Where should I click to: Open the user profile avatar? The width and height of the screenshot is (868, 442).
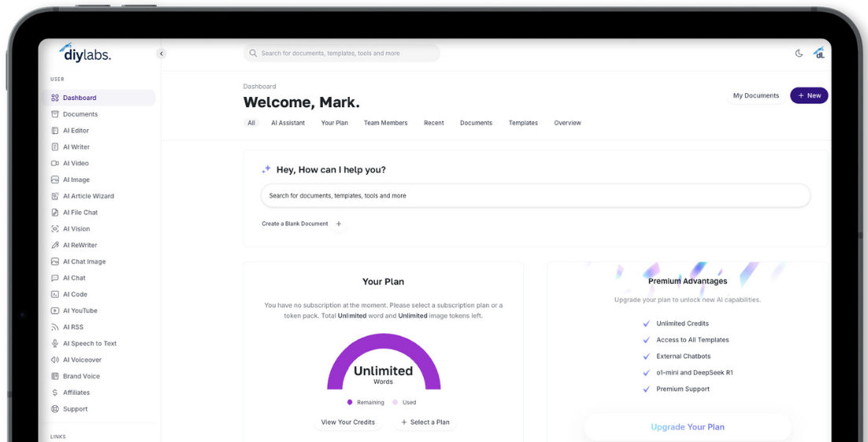pyautogui.click(x=818, y=53)
